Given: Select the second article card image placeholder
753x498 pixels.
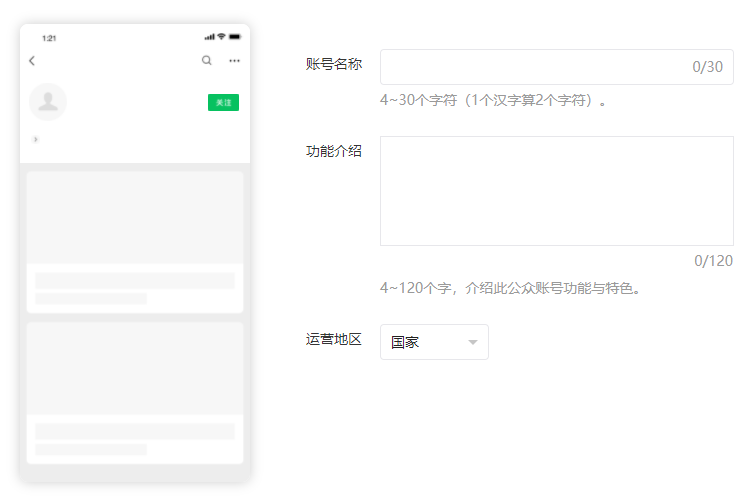Looking at the screenshot, I should 135,368.
